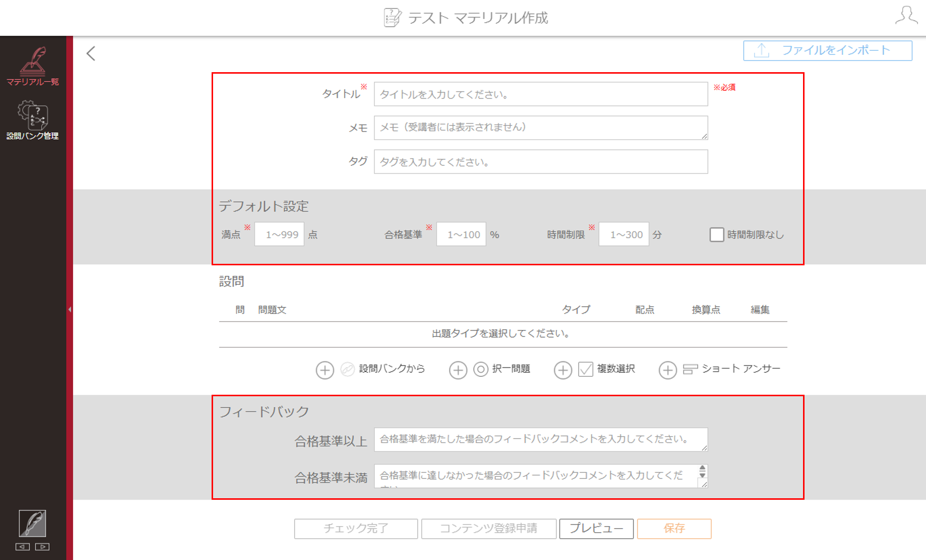This screenshot has height=560, width=926.
Task: Click the 合格基準未満 feedback text area
Action: [x=541, y=476]
